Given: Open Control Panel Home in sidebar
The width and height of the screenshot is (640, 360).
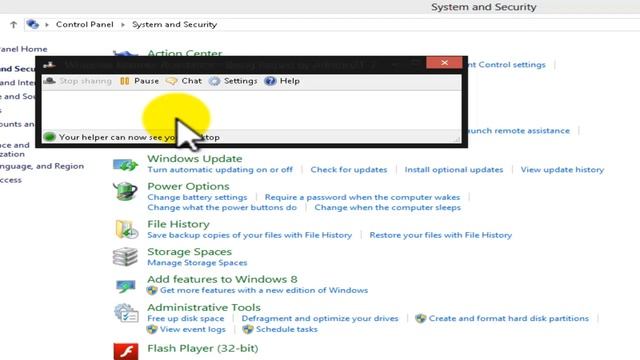Looking at the screenshot, I should click(x=23, y=49).
